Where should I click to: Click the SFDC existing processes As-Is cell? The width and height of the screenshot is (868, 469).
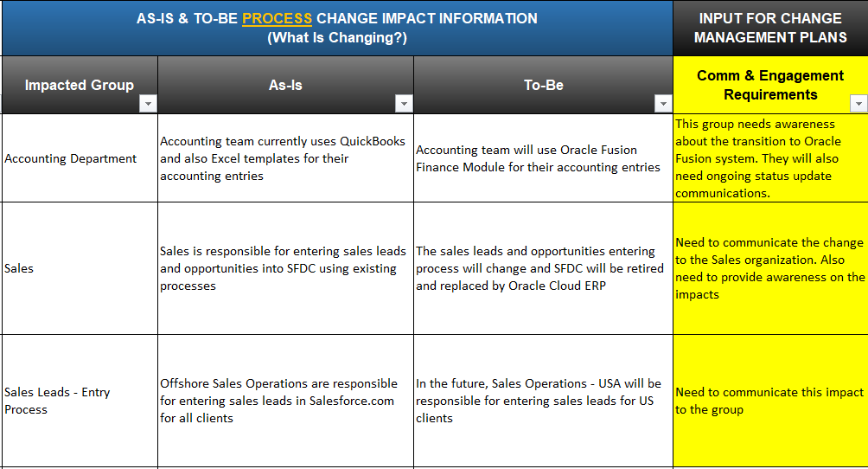coord(285,268)
